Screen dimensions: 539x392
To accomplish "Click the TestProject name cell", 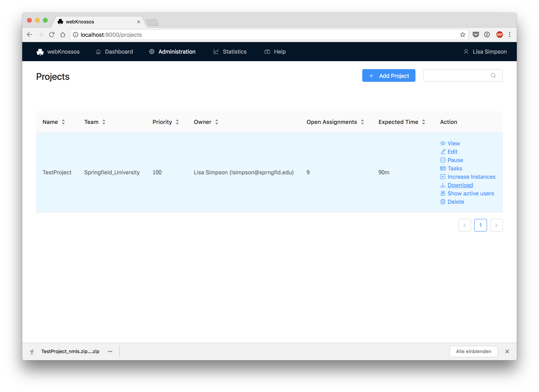I will coord(57,172).
